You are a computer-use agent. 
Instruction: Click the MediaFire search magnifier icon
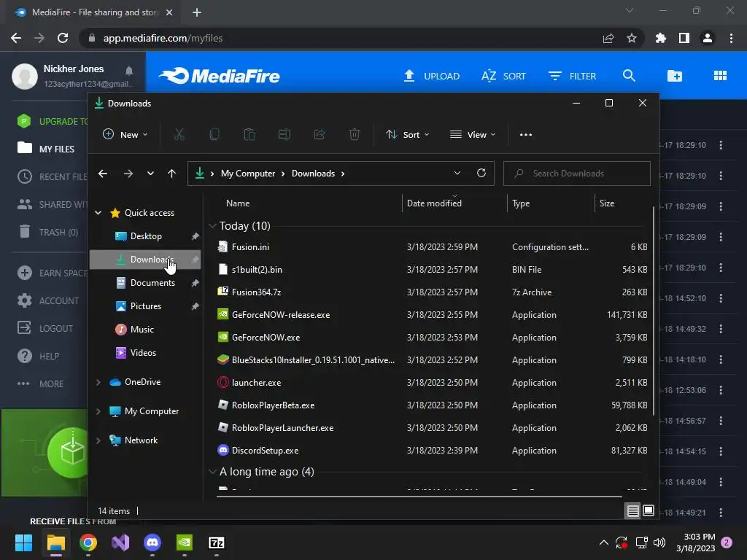point(629,76)
